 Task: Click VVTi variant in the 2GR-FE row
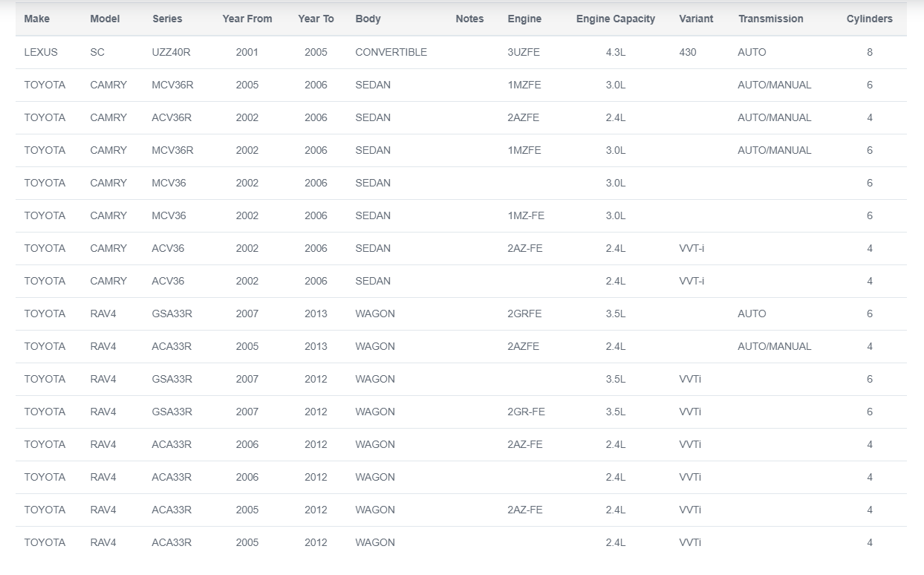coord(690,412)
